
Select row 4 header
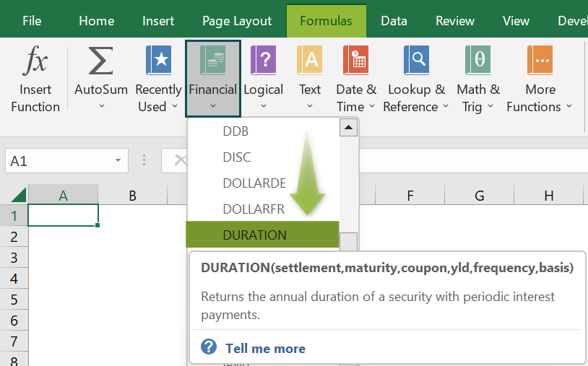pos(14,279)
